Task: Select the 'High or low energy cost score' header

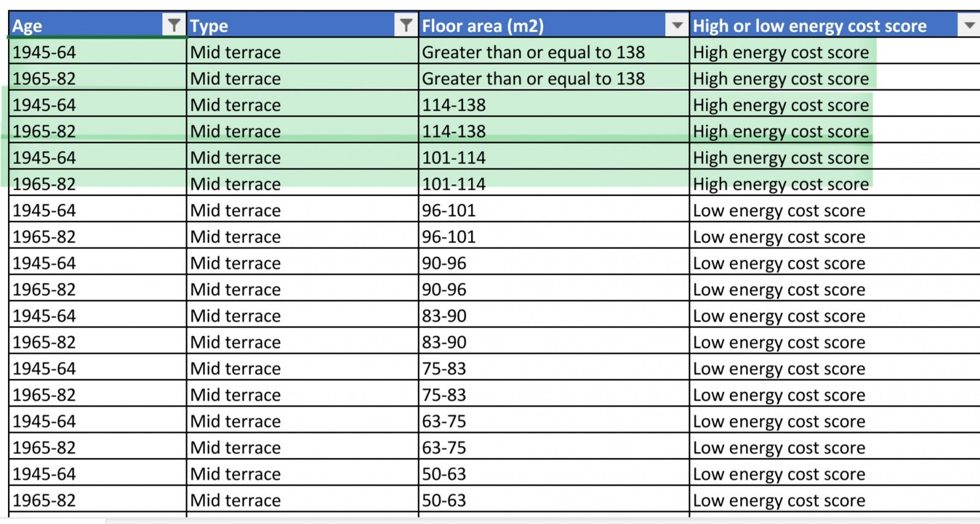Action: point(809,26)
